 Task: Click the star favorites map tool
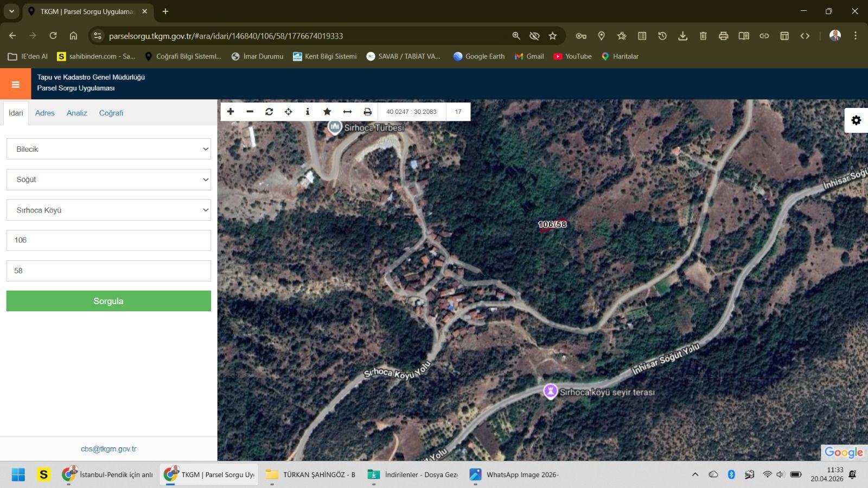coord(327,112)
